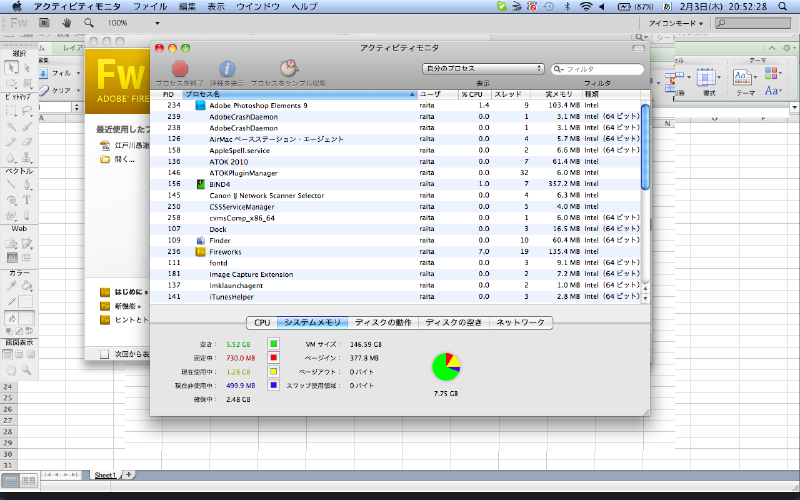Click the 開く... link in Fireworks welcome
This screenshot has width=800, height=500.
pyautogui.click(x=124, y=159)
